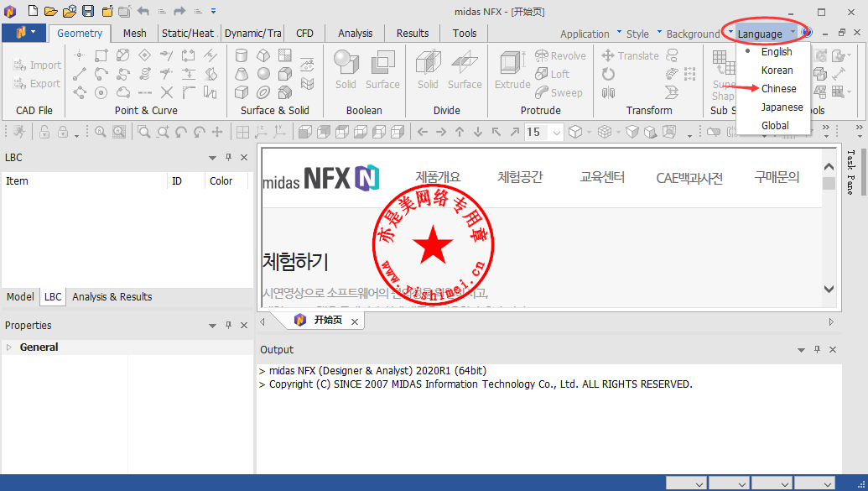The width and height of the screenshot is (868, 491).
Task: Click the CAD Export button
Action: pyautogui.click(x=37, y=84)
